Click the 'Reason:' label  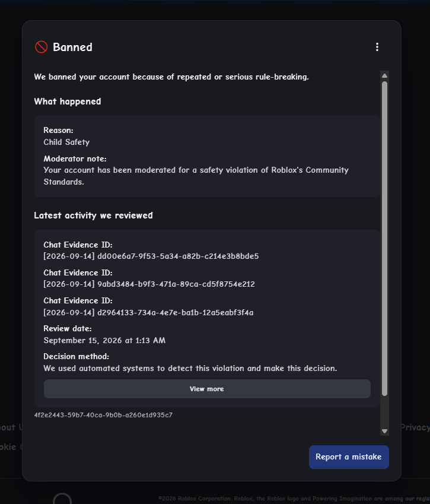pyautogui.click(x=58, y=130)
